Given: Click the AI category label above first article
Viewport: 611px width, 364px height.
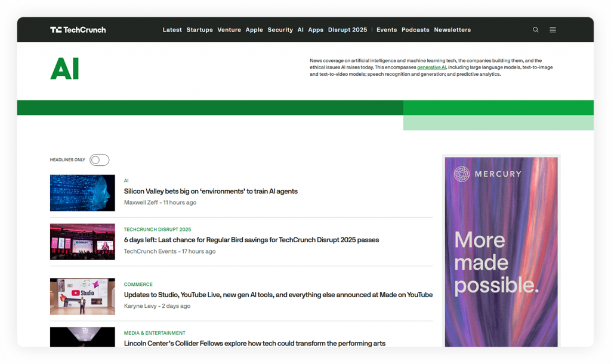Looking at the screenshot, I should click(x=126, y=180).
